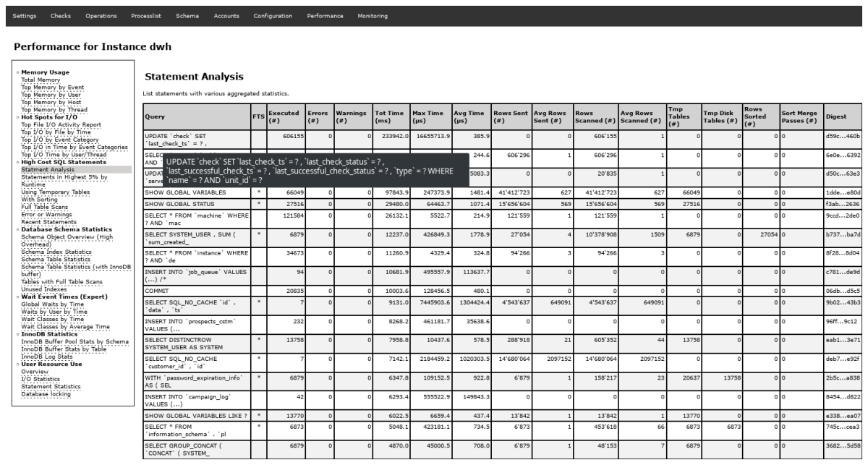The width and height of the screenshot is (868, 465).
Task: Open Top Memory by Thread link
Action: pos(54,109)
